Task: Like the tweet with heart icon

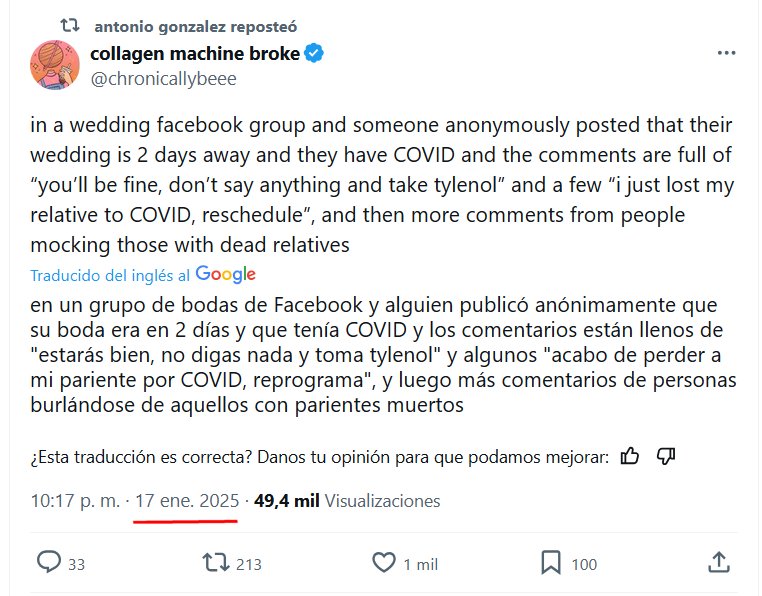Action: (x=383, y=563)
